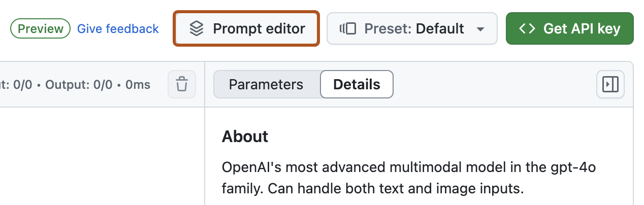Collapse the side panel using the sidebar icon
Viewport: 644px width, 205px height.
pos(610,84)
